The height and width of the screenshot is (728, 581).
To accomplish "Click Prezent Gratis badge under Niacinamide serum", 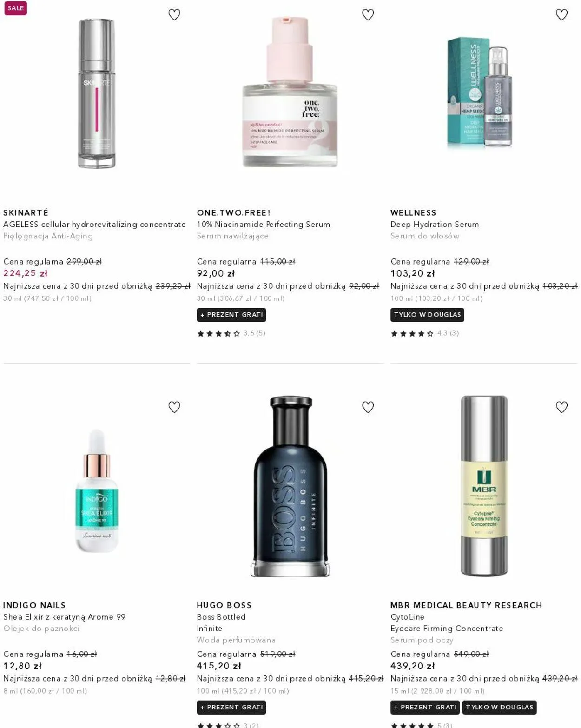I will 231,315.
